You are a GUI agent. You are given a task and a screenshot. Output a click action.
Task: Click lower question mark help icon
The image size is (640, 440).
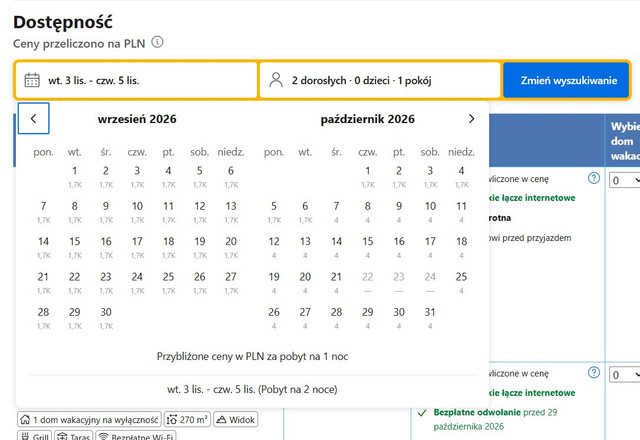pos(594,372)
